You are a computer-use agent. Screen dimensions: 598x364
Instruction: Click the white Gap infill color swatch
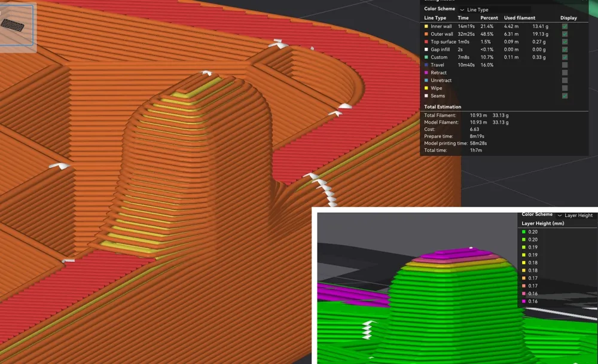click(426, 50)
